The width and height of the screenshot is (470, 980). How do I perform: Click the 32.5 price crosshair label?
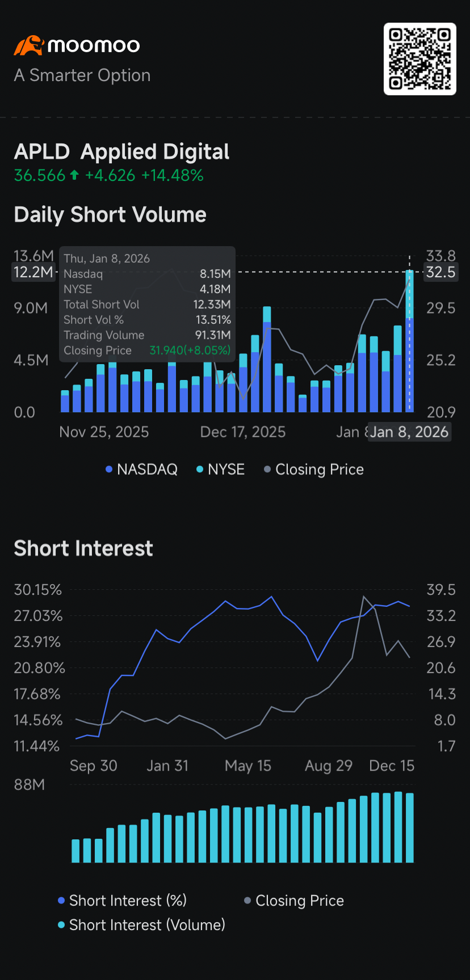(x=441, y=272)
